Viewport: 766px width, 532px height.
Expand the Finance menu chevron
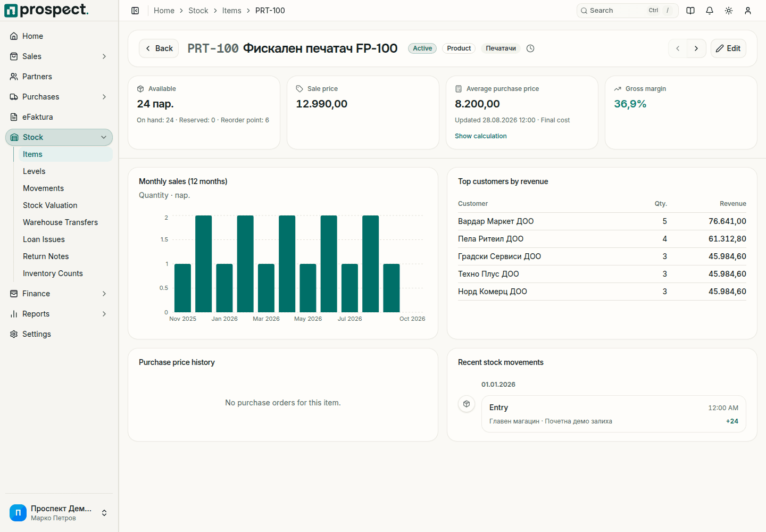coord(104,294)
